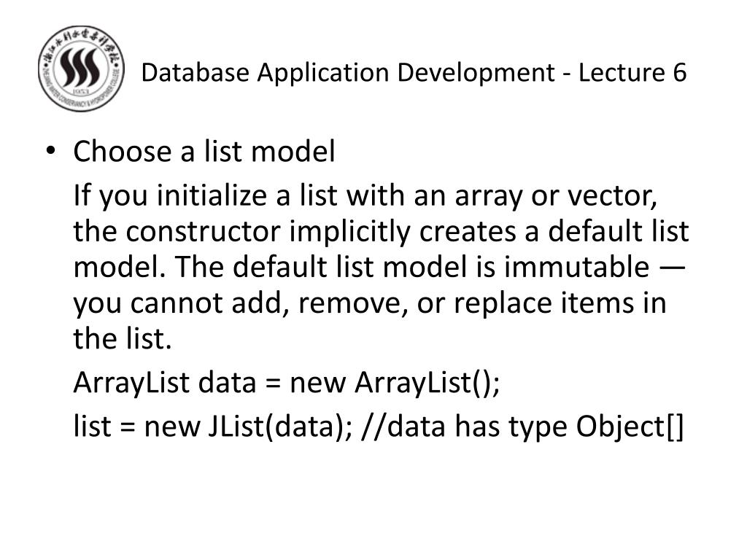Click new ArrayList(); code
This screenshot has height=560, width=747.
coord(395,382)
